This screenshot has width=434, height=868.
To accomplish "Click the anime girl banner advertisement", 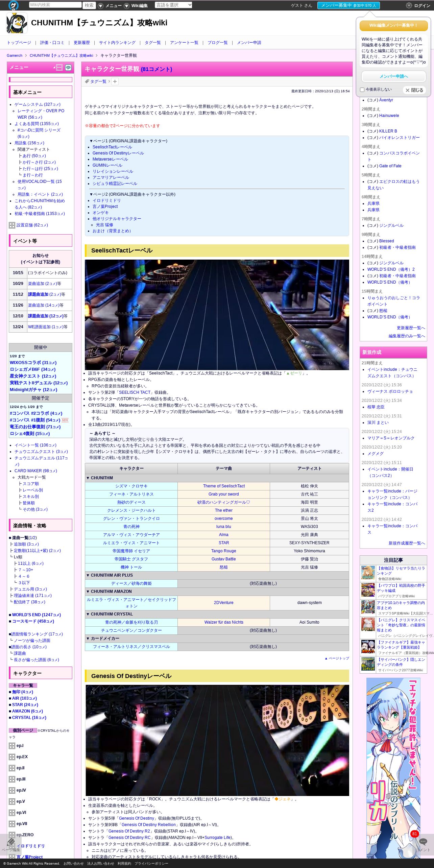I will pos(393,767).
